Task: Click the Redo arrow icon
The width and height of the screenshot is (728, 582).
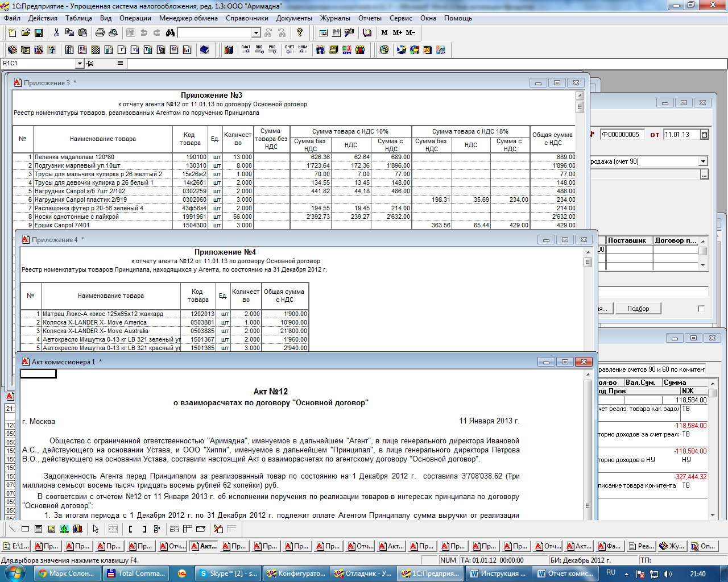Action: tap(157, 33)
